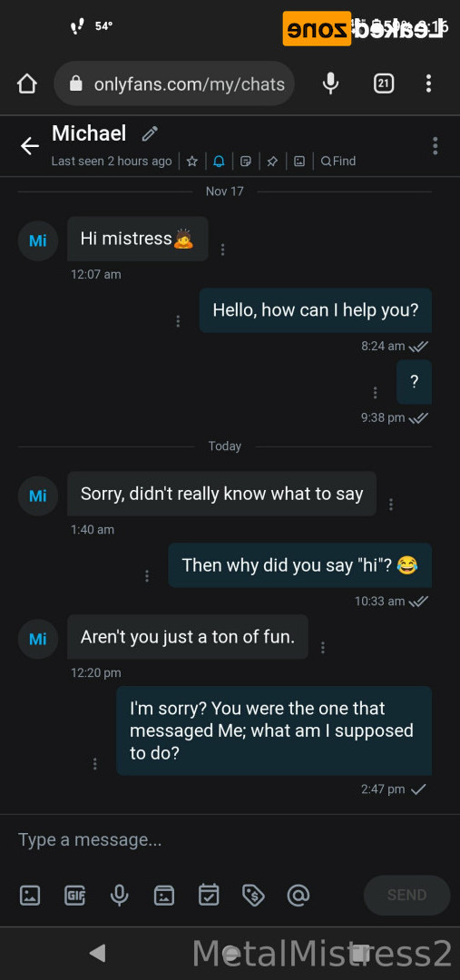Toggle the notification bell for this chat
The image size is (460, 980).
coord(219,162)
